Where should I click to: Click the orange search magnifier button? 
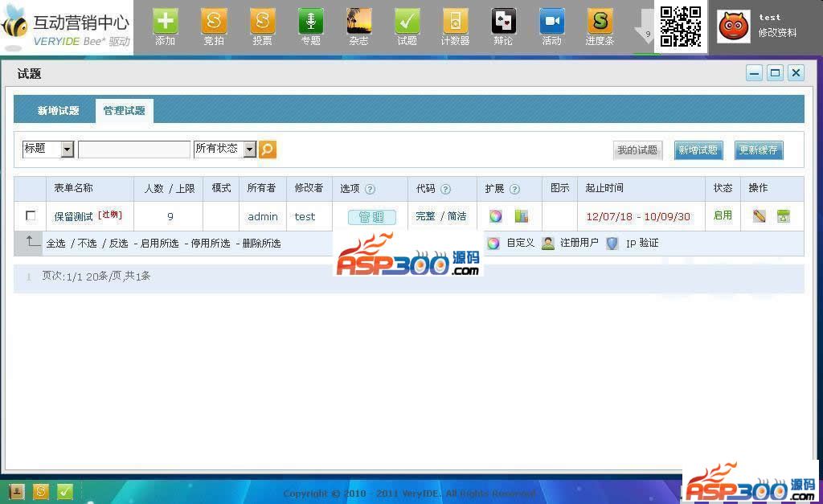[268, 150]
